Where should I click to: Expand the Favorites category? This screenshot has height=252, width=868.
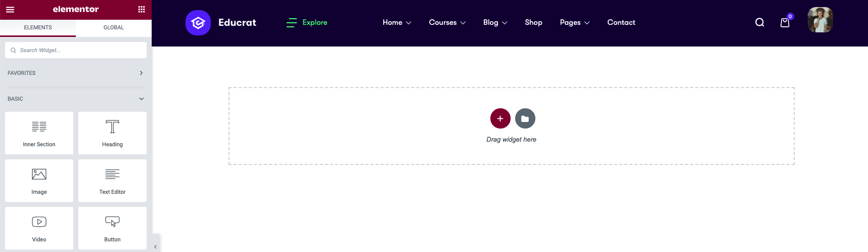click(x=75, y=73)
